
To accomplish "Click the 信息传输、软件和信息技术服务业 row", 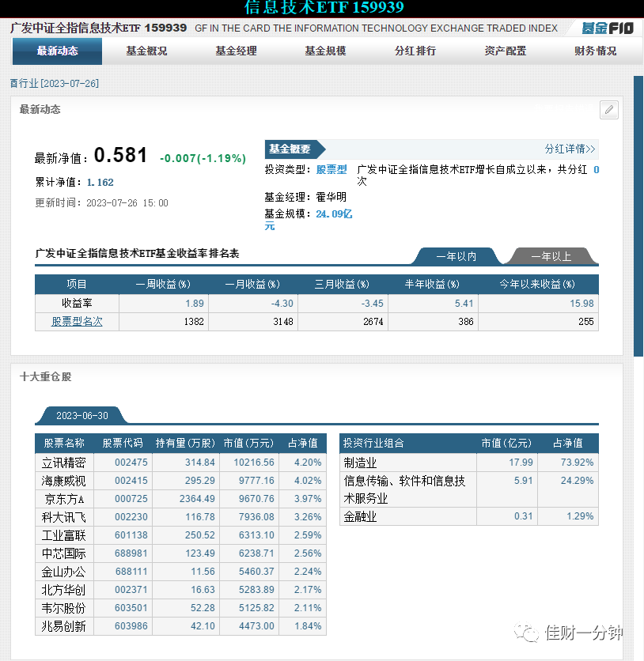I will click(469, 489).
